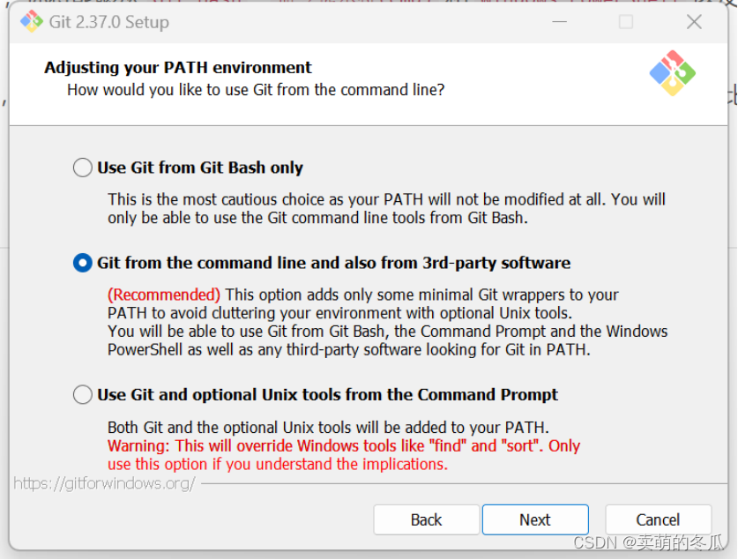Click the Next button
738x560 pixels.
[x=535, y=519]
